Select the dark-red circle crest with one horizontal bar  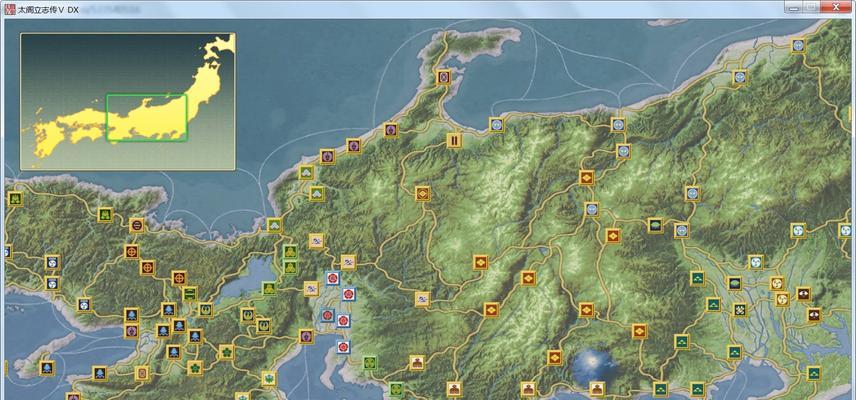tap(136, 225)
